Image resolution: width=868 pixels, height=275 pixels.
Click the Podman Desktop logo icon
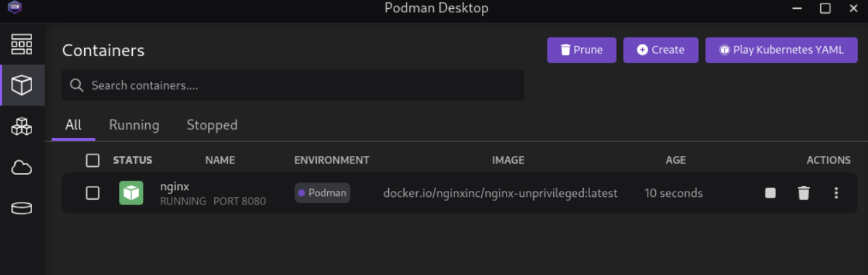tap(14, 8)
